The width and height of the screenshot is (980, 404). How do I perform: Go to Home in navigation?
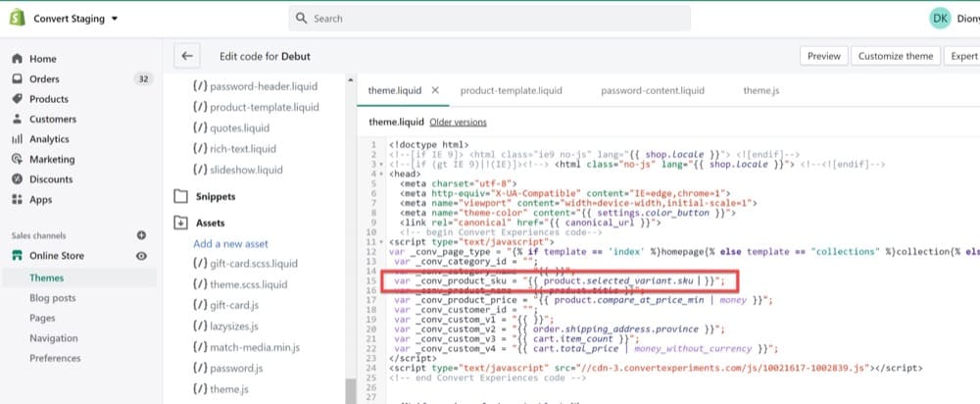point(42,59)
